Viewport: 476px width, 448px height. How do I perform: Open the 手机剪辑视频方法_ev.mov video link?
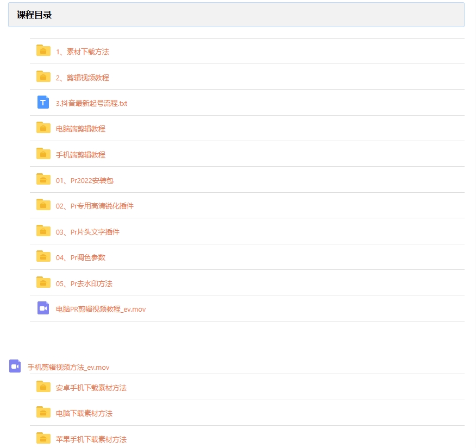pyautogui.click(x=68, y=368)
